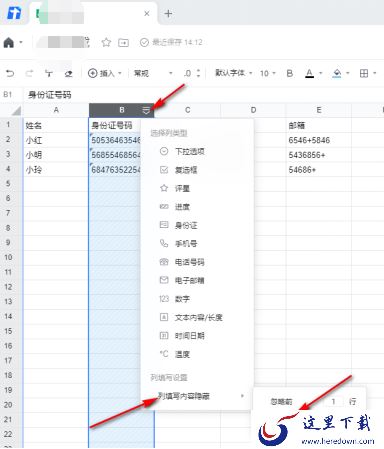
Task: Click cell A3 with 小明
Action: pyautogui.click(x=56, y=155)
